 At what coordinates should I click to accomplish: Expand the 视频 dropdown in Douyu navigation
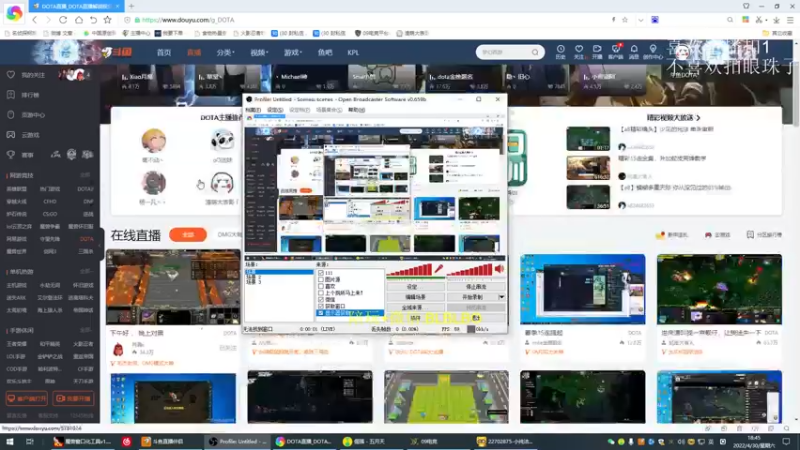pyautogui.click(x=259, y=53)
